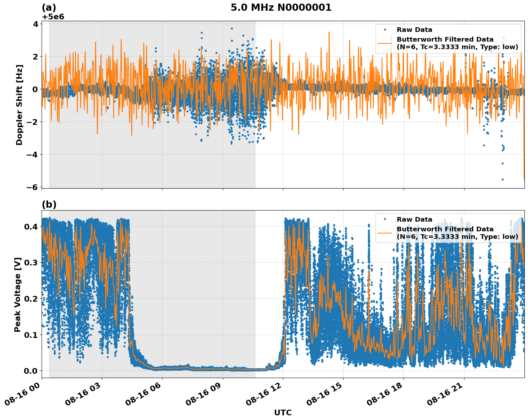Click the UTC axis label

pyautogui.click(x=282, y=413)
